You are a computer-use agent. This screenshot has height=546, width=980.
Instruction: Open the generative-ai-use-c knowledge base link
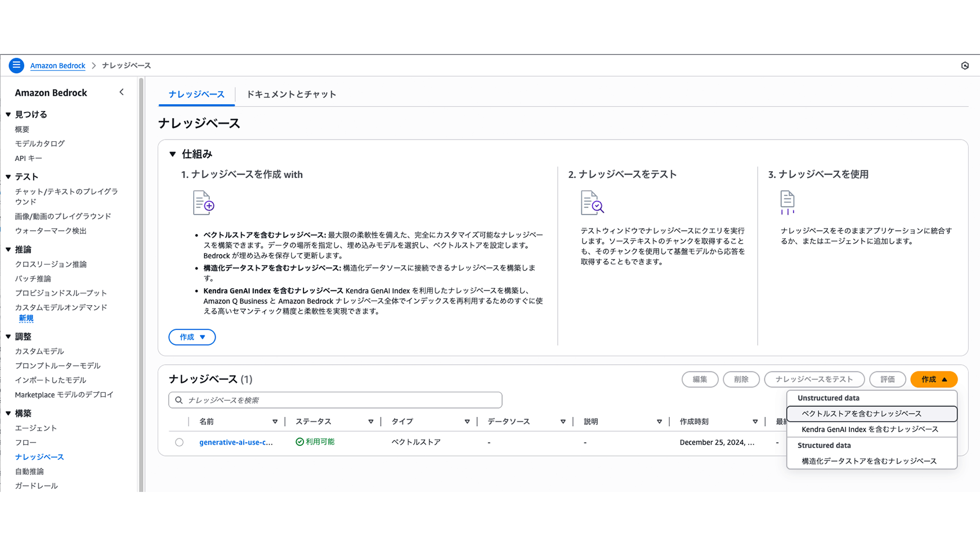pyautogui.click(x=235, y=442)
